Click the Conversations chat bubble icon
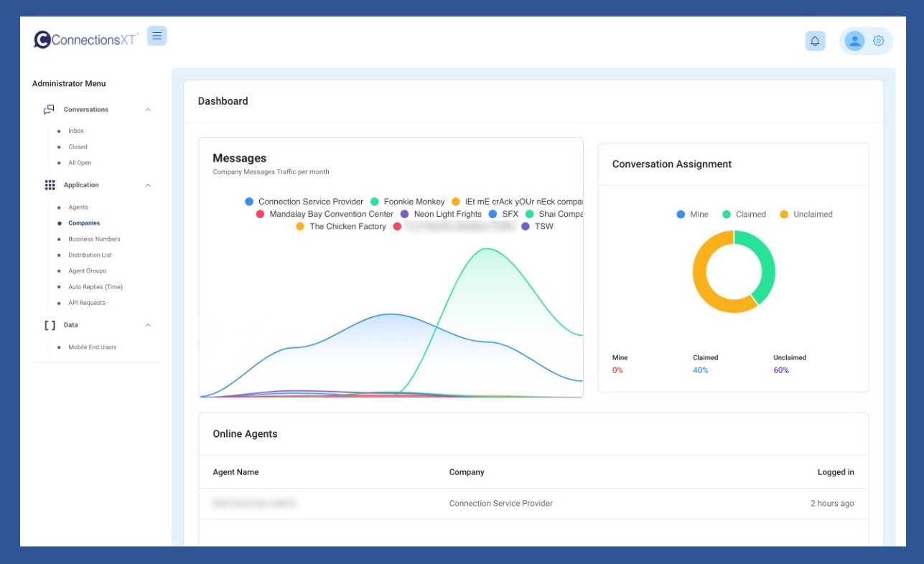 [x=49, y=110]
